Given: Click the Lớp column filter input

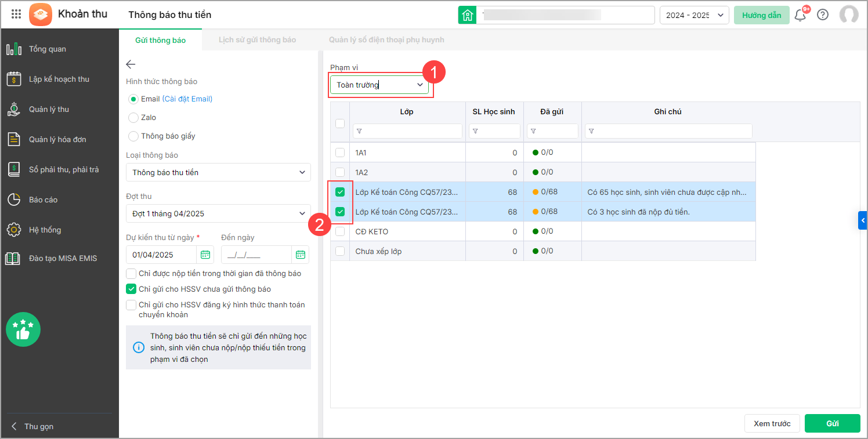Looking at the screenshot, I should (407, 131).
